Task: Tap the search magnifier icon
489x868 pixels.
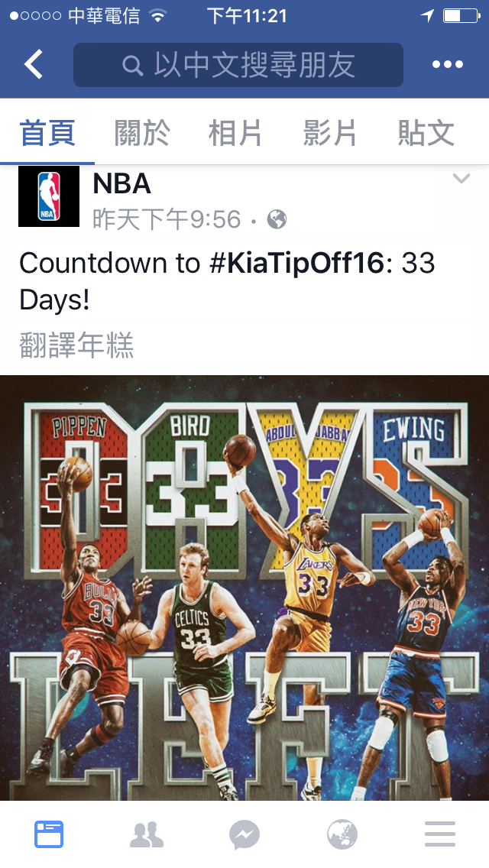Action: point(133,65)
